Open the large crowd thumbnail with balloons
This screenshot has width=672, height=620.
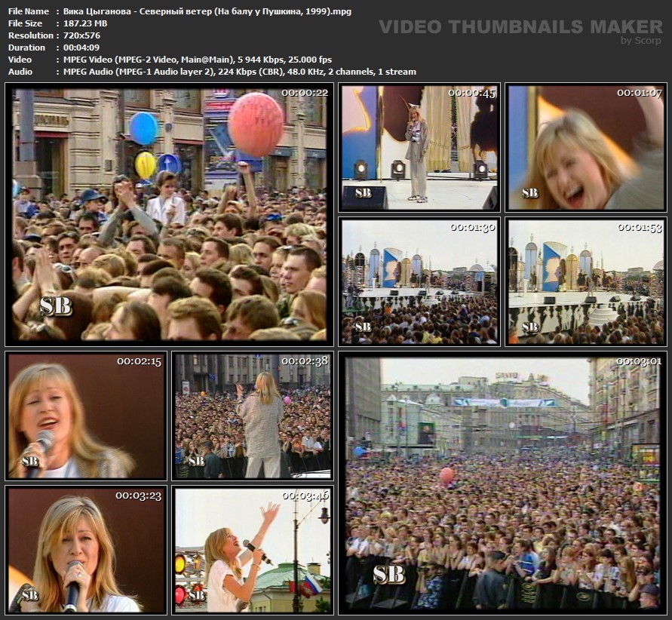coord(170,214)
